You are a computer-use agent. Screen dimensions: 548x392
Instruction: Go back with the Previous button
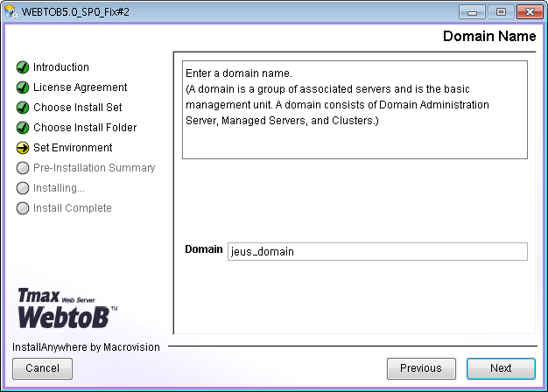point(421,368)
